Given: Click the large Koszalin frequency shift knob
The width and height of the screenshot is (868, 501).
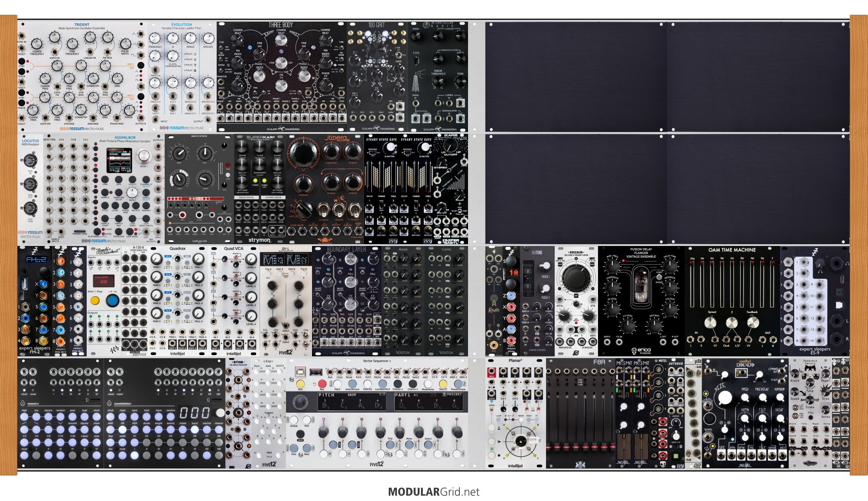Looking at the screenshot, I should [x=576, y=276].
